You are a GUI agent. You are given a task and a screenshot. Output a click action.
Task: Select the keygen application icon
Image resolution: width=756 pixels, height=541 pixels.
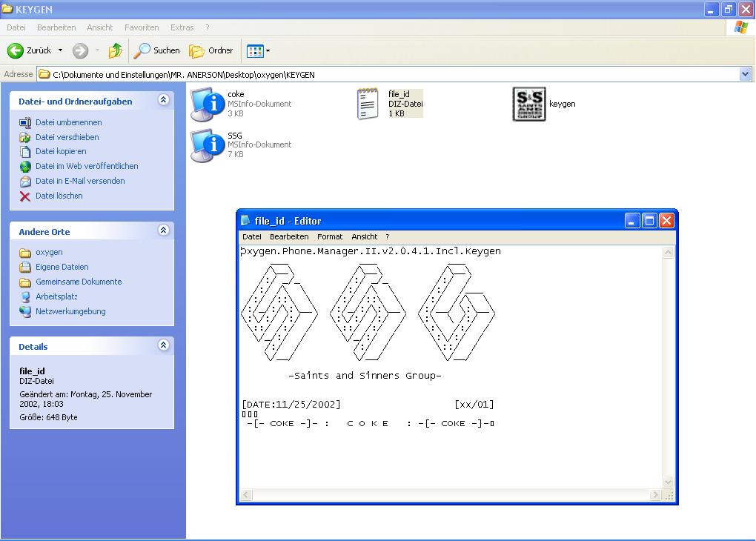[x=529, y=104]
